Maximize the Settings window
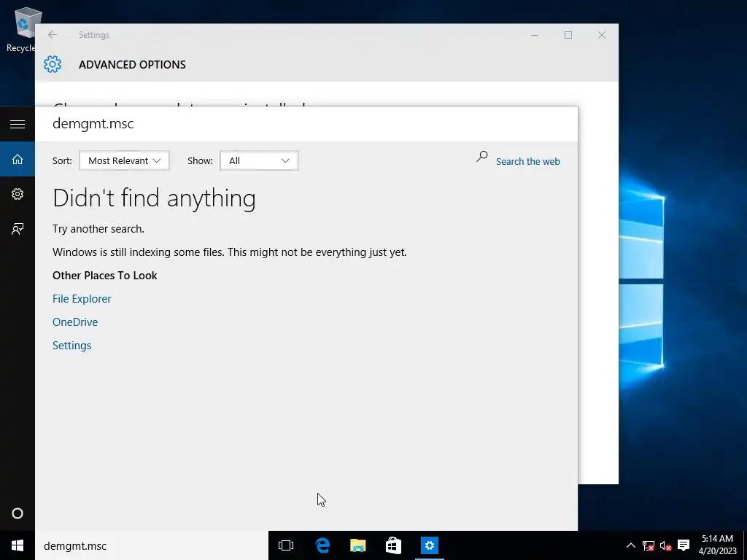 pos(568,35)
